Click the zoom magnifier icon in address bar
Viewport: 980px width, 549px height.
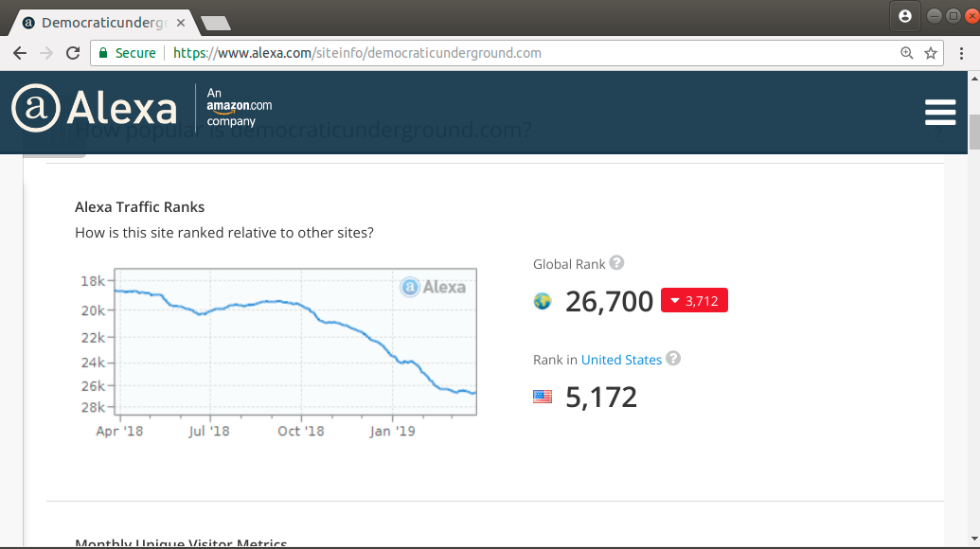[x=907, y=53]
